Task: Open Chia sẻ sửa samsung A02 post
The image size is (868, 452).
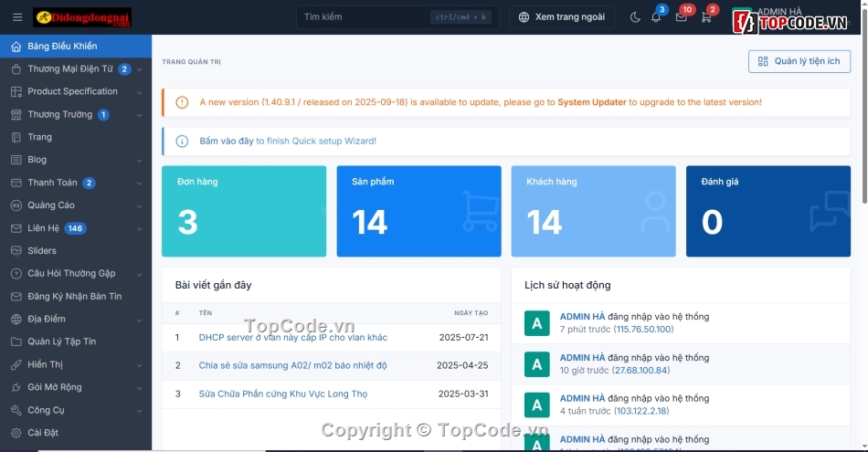Action: pos(293,365)
